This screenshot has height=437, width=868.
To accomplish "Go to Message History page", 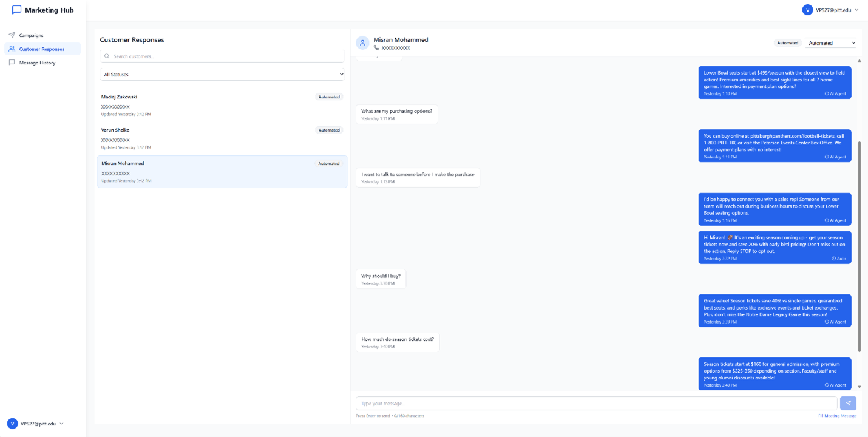I will [x=37, y=63].
